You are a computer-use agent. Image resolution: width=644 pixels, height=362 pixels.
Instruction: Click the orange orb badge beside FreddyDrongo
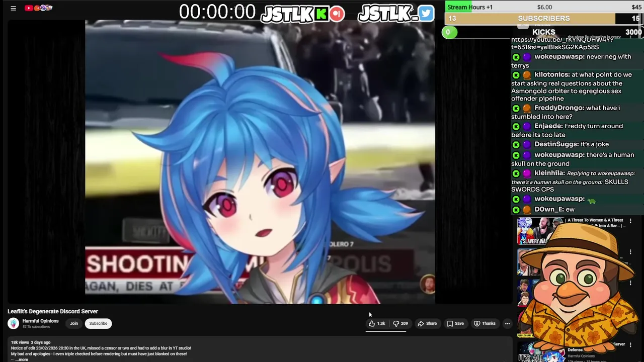[526, 108]
